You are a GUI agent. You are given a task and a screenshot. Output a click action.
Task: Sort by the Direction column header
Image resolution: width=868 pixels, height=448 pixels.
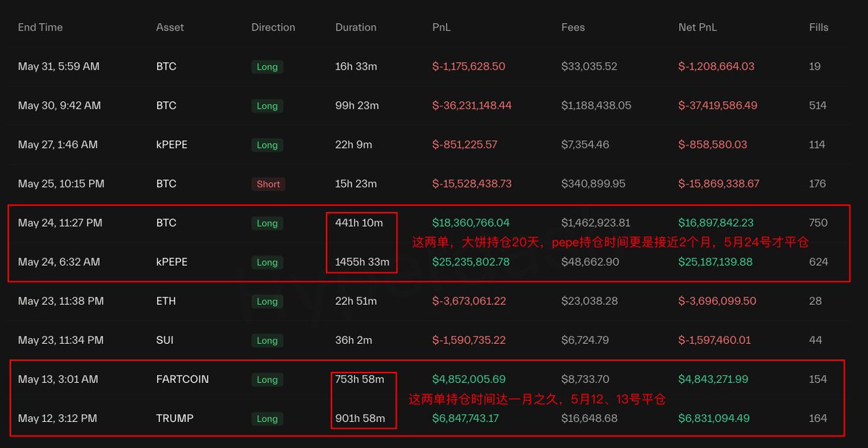[x=274, y=27]
